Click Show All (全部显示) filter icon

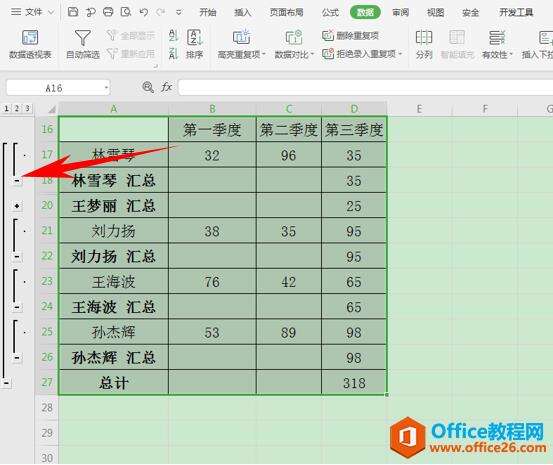click(x=111, y=35)
